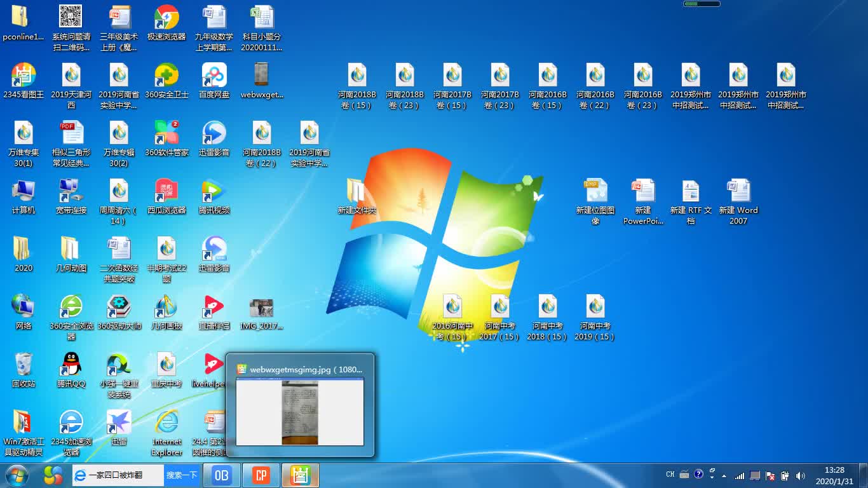Launch 百度网盘 from the desktop
868x488 pixels.
[x=214, y=81]
